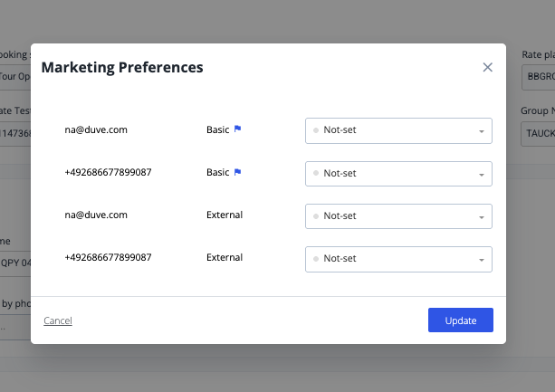
Task: Select the +492686677899087 number in the Basic row
Action: [x=108, y=172]
